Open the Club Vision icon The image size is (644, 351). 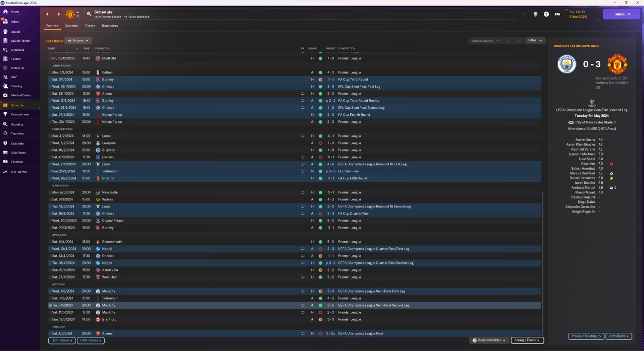[x=6, y=153]
